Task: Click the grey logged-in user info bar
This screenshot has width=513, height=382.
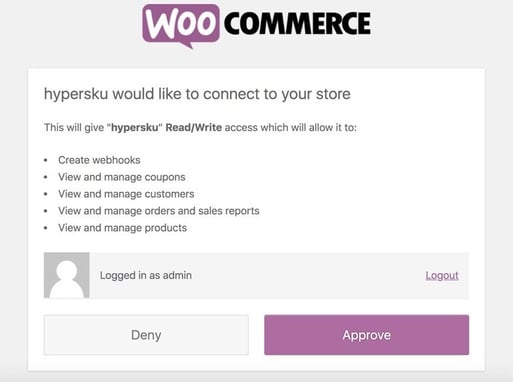Action: pyautogui.click(x=256, y=275)
